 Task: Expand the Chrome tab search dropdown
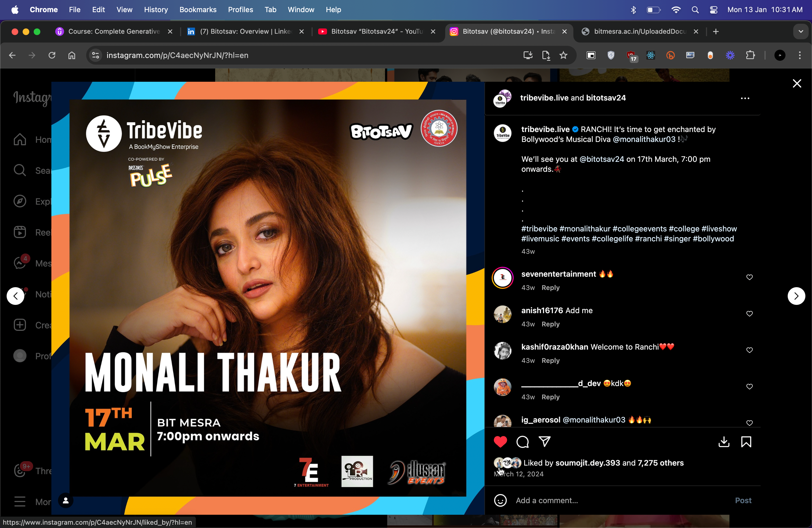[x=800, y=31]
